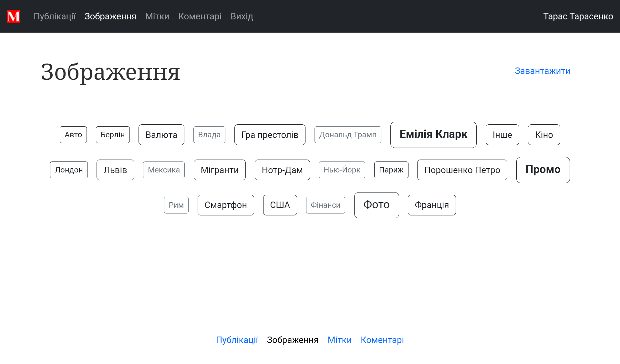Select the Дональд Трамп tag
Screen dimensions: 620x364
347,135
